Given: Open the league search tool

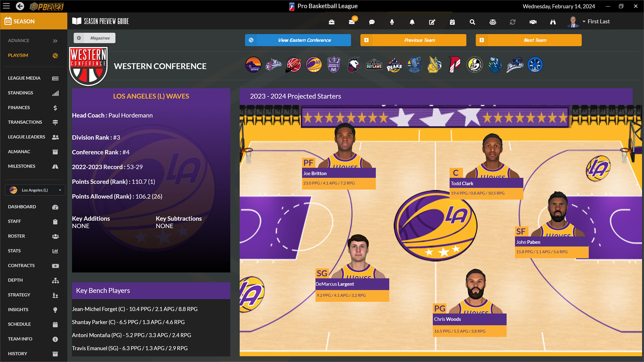Looking at the screenshot, I should pos(472,21).
